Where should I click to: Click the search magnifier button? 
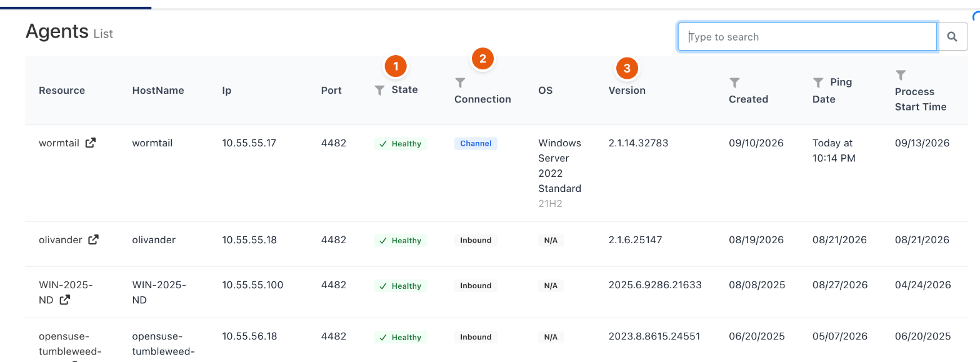952,37
